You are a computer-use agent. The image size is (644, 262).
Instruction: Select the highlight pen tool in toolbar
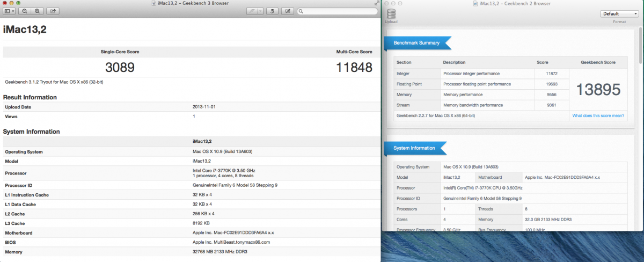click(x=252, y=11)
